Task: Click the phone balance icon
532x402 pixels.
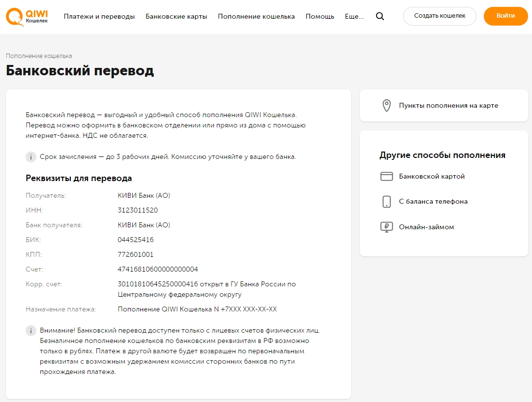Action: click(x=386, y=202)
